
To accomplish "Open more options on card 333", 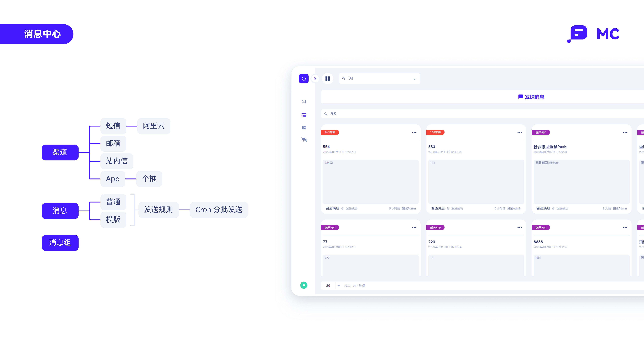I will (519, 132).
